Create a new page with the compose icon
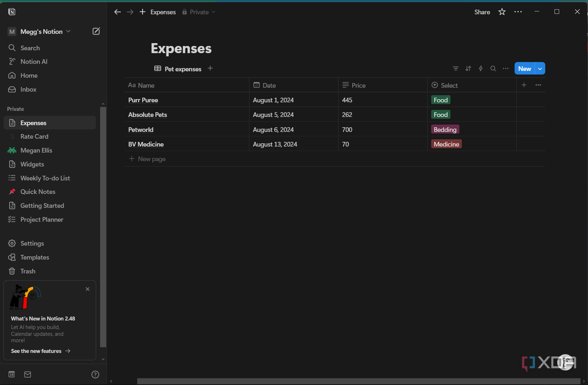The image size is (588, 385). click(96, 31)
